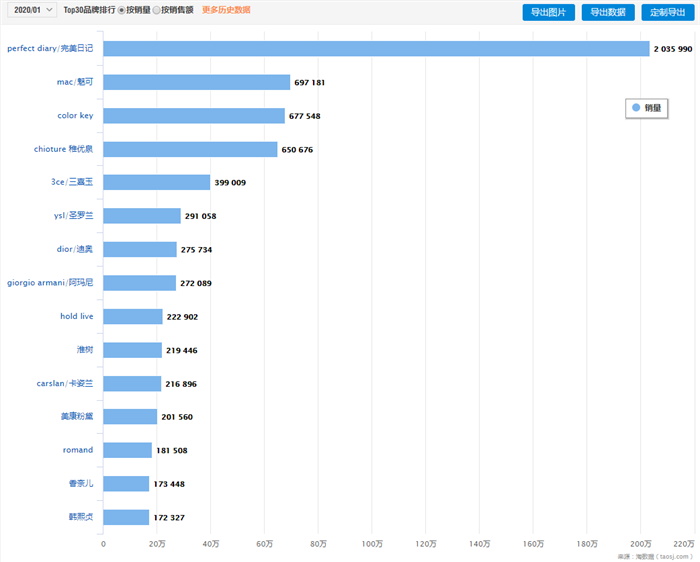This screenshot has height=562, width=700.
Task: Click the romand bar valued 181 508
Action: [x=128, y=450]
